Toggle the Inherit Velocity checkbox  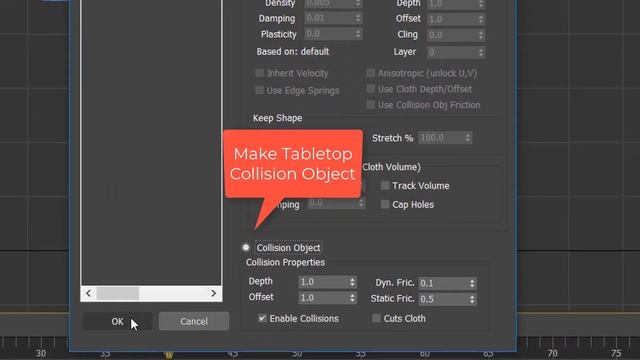tap(260, 73)
